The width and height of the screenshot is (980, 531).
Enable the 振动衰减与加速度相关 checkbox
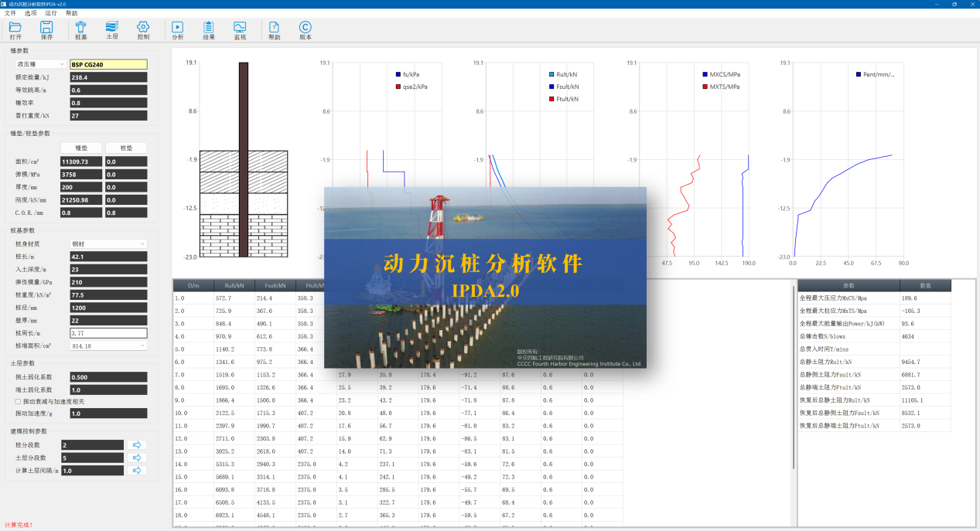point(19,401)
